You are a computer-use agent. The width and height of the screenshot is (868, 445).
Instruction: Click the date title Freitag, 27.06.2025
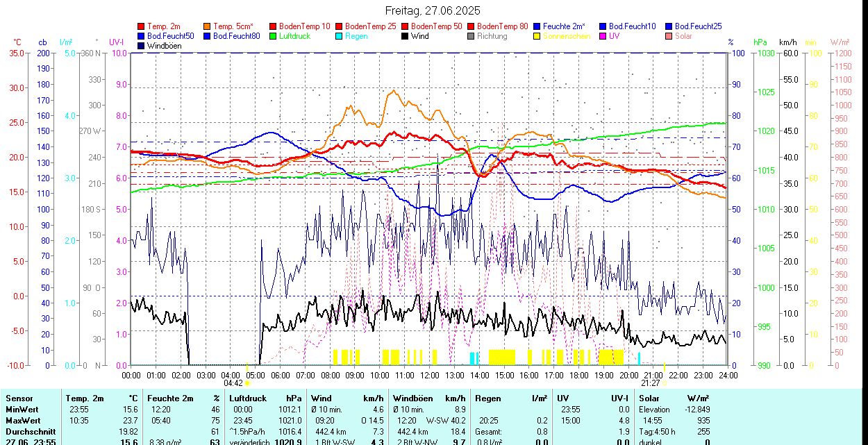click(433, 11)
